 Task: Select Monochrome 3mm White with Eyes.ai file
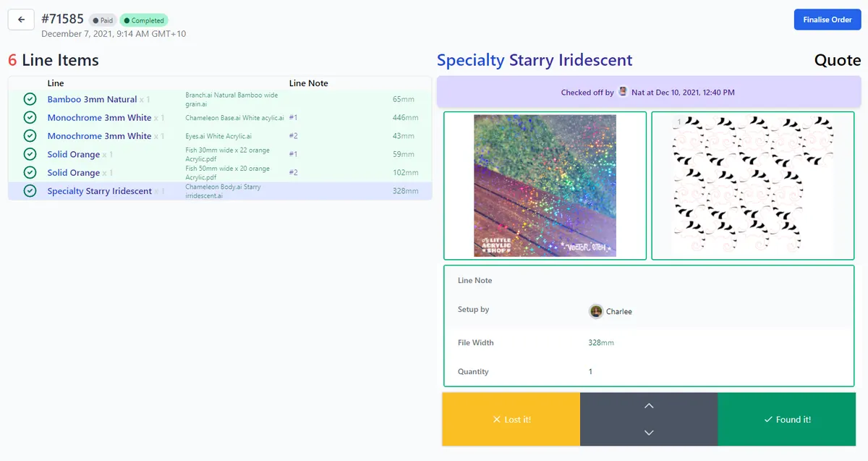pyautogui.click(x=99, y=136)
